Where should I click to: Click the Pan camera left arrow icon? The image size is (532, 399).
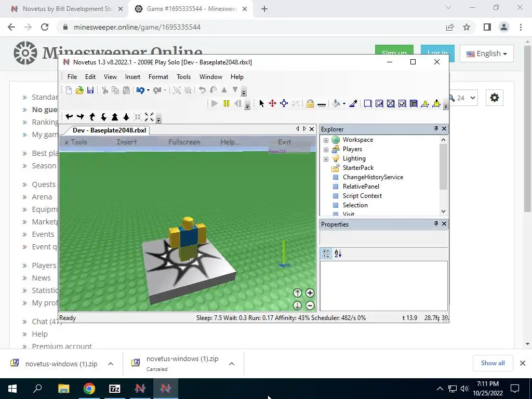69,117
